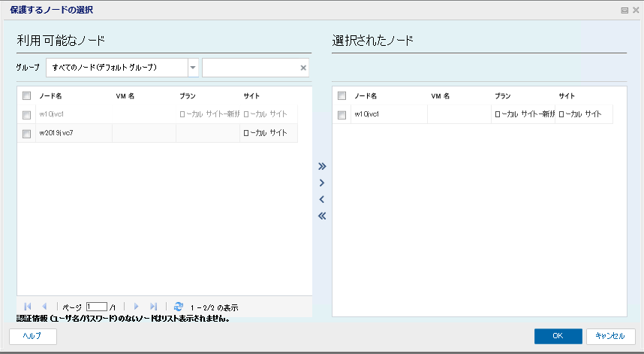Click ローカル サイト site cell in selected nodes
This screenshot has height=354, width=644.
(584, 114)
